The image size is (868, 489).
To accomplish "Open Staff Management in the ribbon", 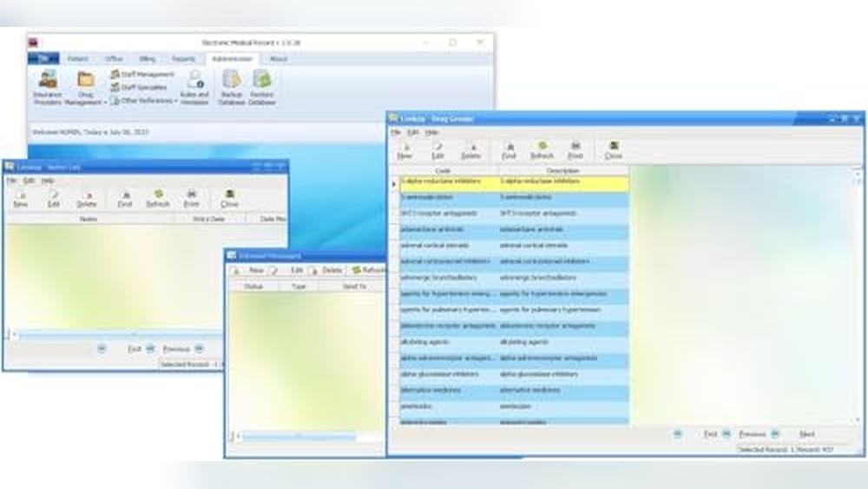I will [142, 74].
